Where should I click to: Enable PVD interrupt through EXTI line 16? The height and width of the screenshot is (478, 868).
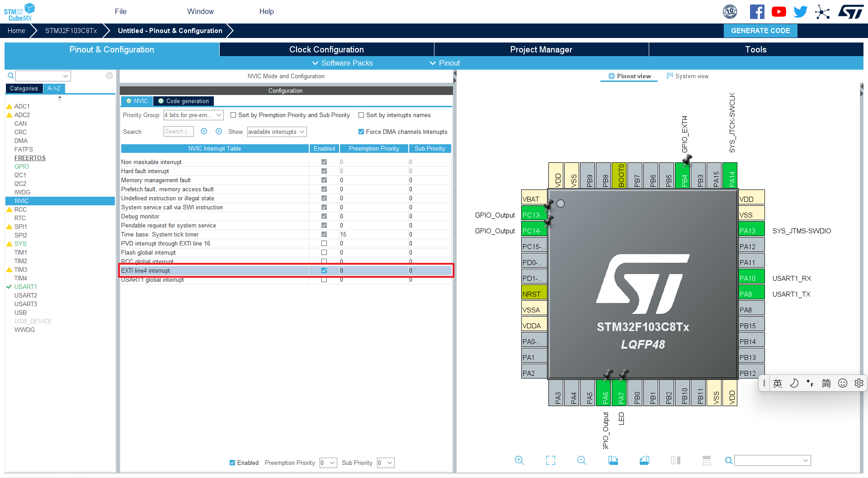click(324, 243)
